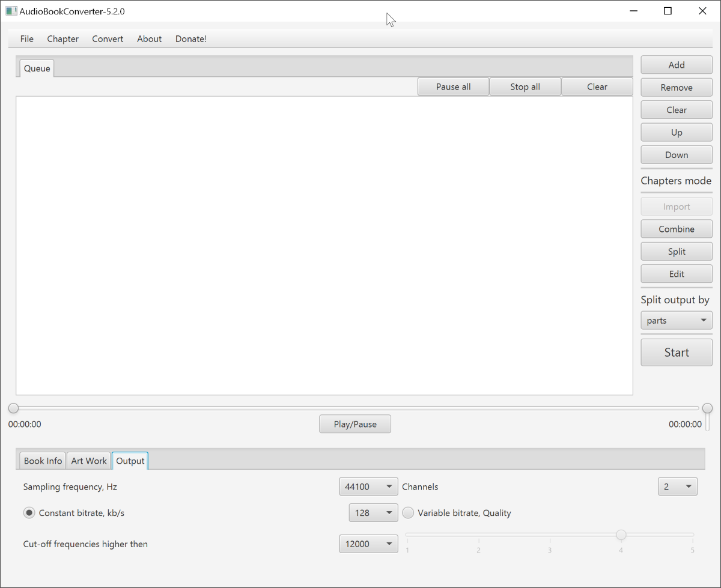
Task: Open the About menu
Action: [149, 39]
